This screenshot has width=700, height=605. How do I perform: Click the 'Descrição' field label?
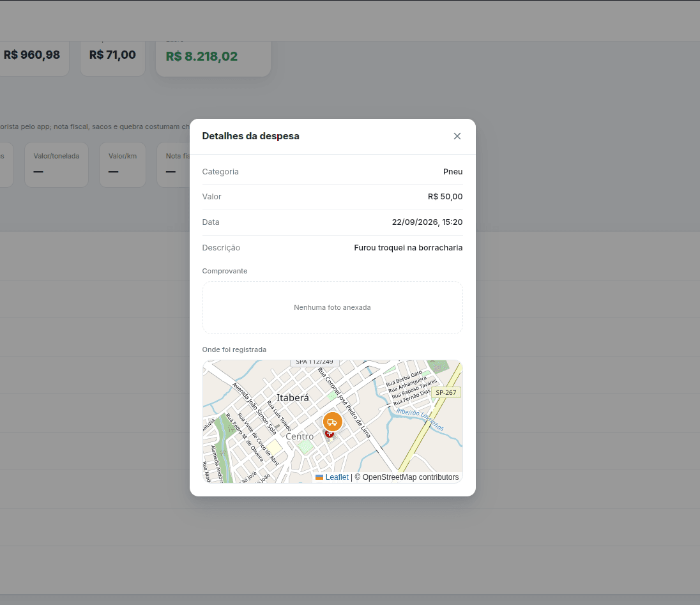pos(221,248)
